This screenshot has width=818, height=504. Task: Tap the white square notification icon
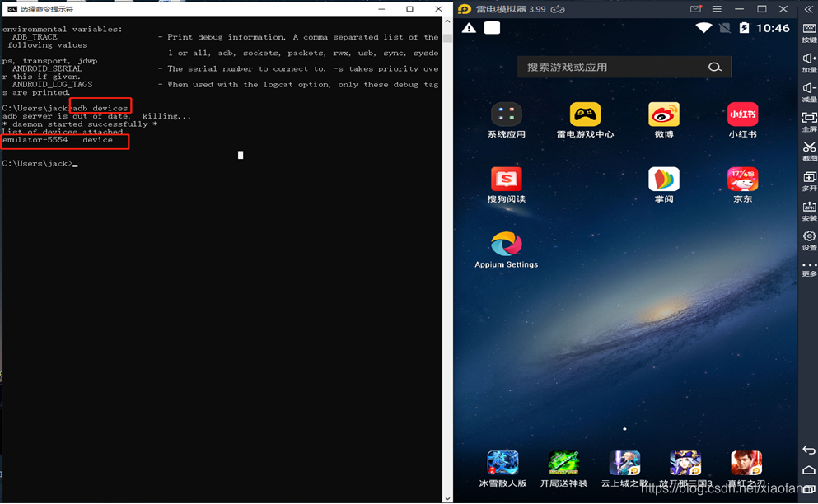pos(492,28)
